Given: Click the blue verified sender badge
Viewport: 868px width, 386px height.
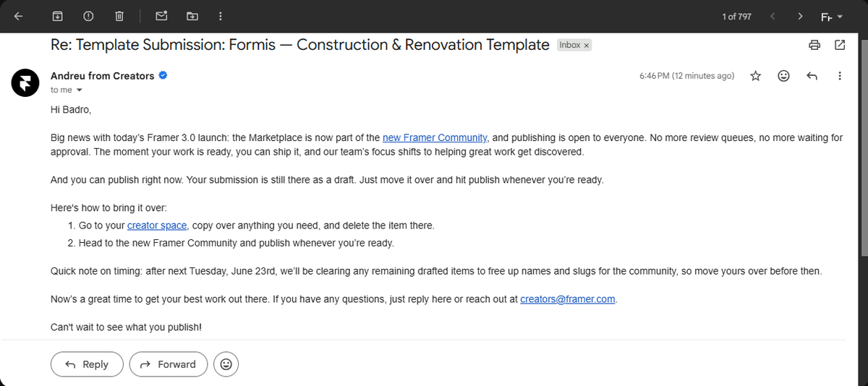Looking at the screenshot, I should [163, 75].
